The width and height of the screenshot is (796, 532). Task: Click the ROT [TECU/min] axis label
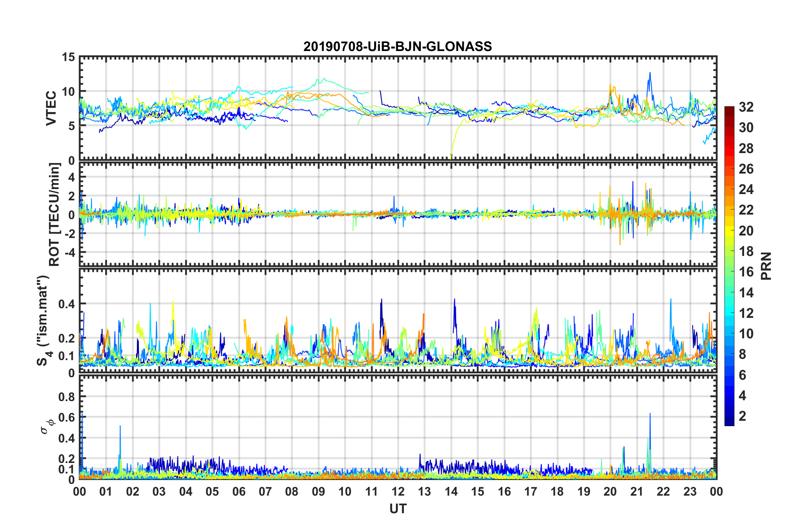tap(55, 215)
